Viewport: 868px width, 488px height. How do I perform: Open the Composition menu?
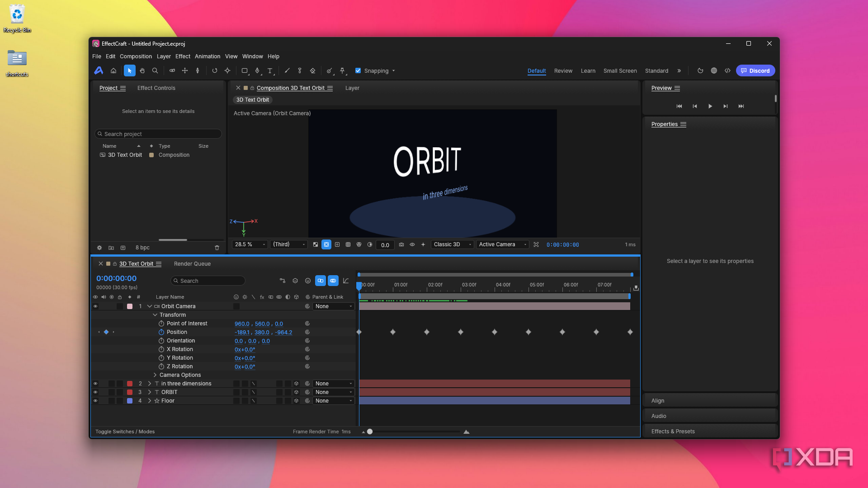136,56
